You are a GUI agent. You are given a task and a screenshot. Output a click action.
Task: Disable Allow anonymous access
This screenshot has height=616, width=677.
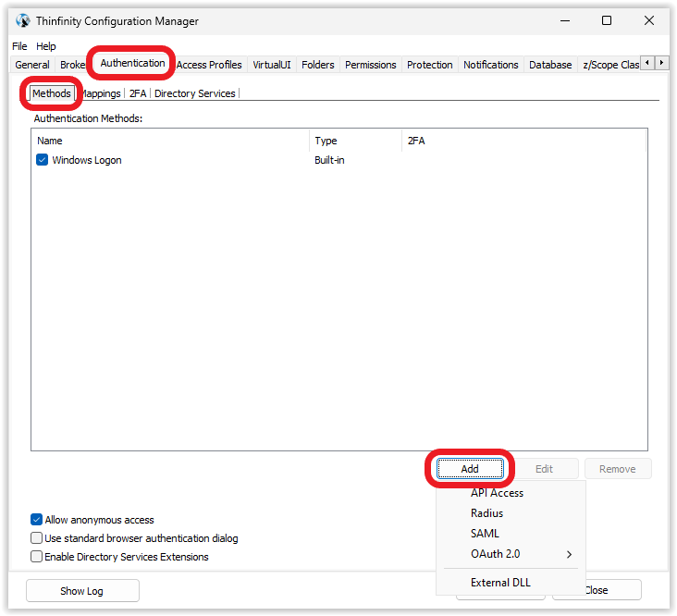click(x=36, y=519)
